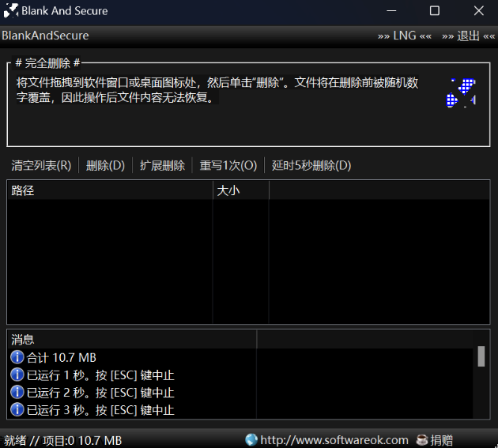Screen dimensions: 498x448
Task: Close the Blank And Secure window
Action: [x=478, y=11]
